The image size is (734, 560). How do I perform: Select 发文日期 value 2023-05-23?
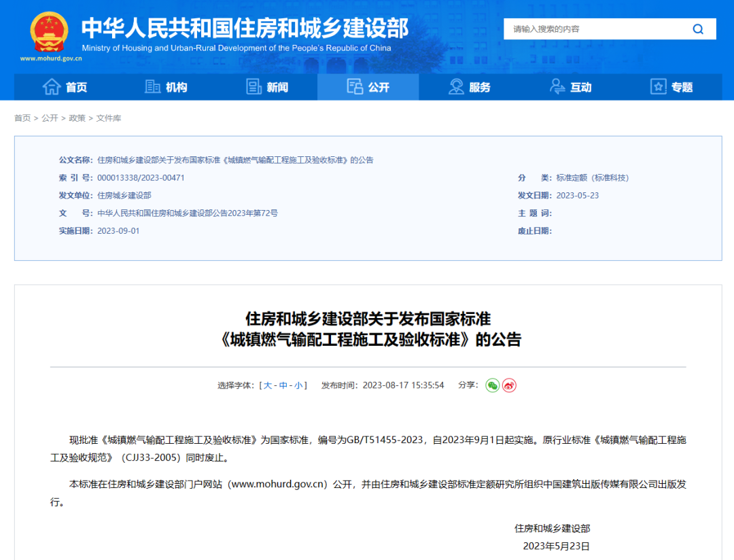point(577,196)
